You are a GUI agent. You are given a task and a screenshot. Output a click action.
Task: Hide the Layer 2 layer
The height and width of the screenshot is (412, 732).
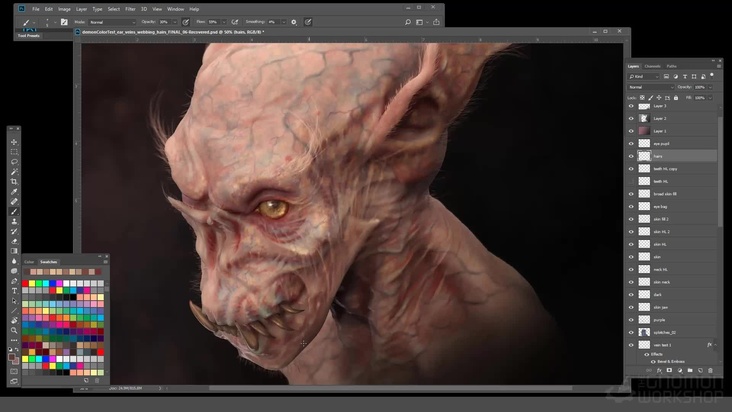(631, 119)
